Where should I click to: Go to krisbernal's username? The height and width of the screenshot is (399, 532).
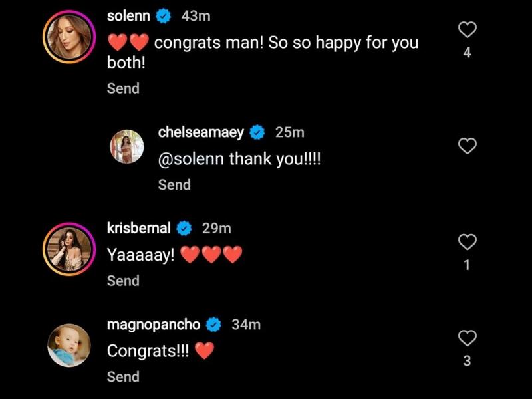point(139,228)
